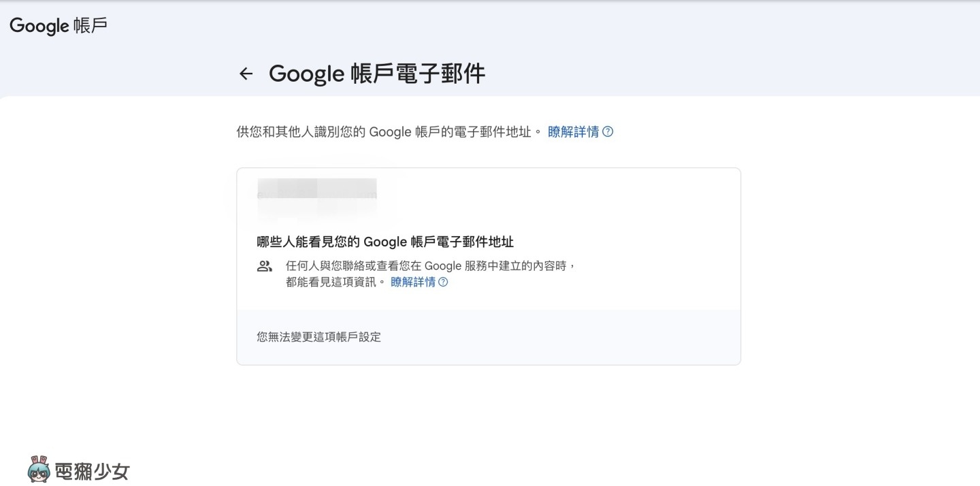Click the 電獺少女 mascot logo

click(39, 470)
